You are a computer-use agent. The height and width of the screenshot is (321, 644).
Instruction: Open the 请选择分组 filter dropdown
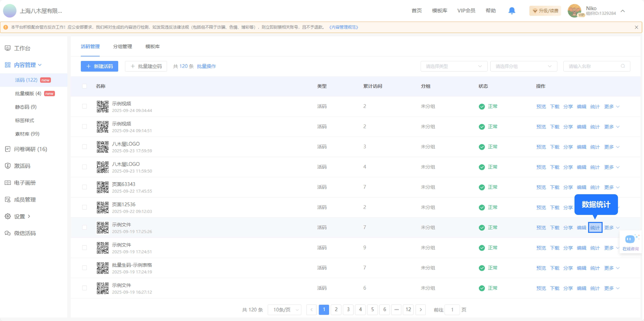524,66
